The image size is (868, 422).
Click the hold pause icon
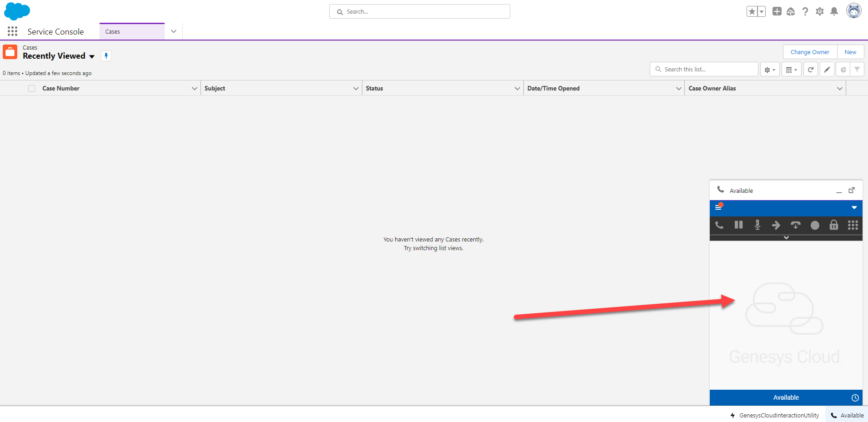(738, 225)
